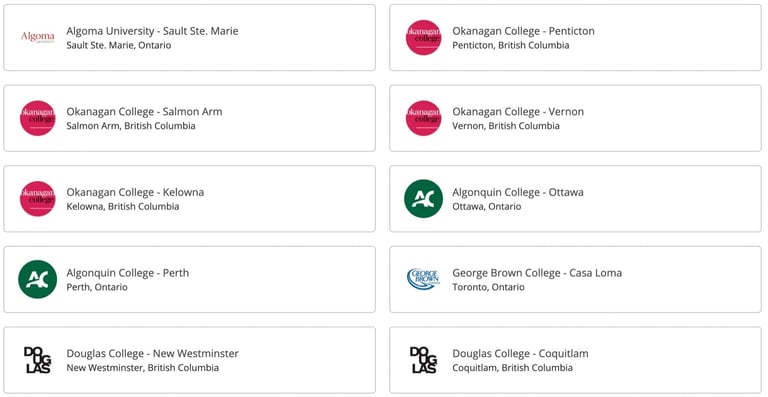Open Algoma University - Sault Ste. Marie

click(152, 31)
